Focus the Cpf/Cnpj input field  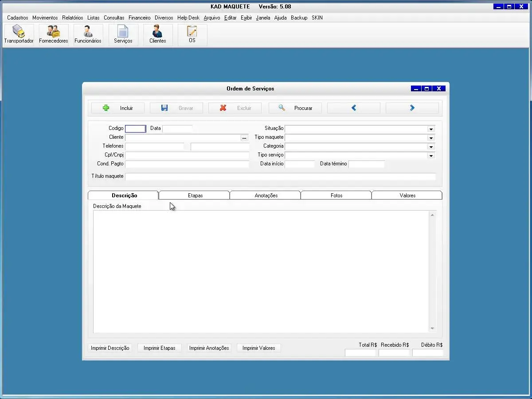pos(187,155)
